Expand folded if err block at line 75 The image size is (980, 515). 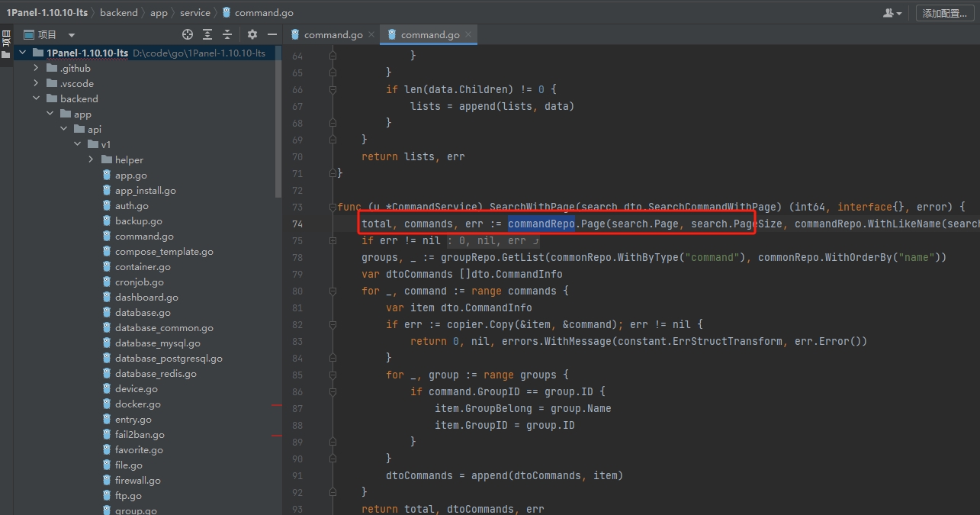(333, 240)
